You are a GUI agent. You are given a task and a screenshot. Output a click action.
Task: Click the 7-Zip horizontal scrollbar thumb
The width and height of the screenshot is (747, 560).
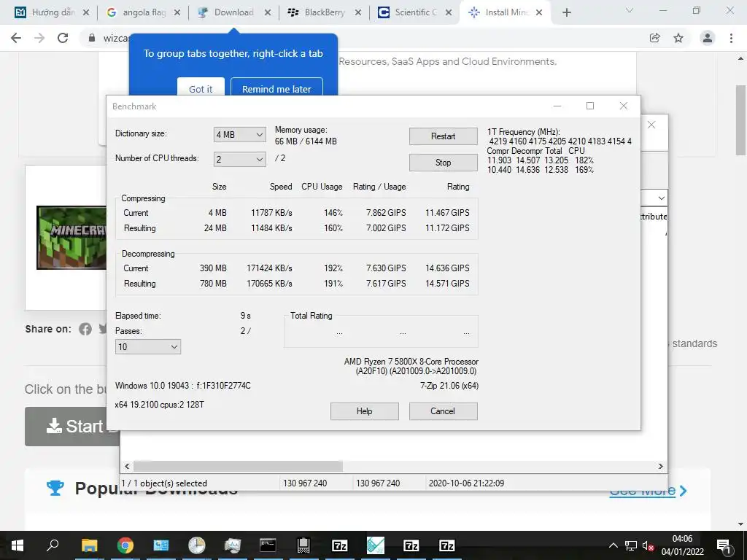238,466
